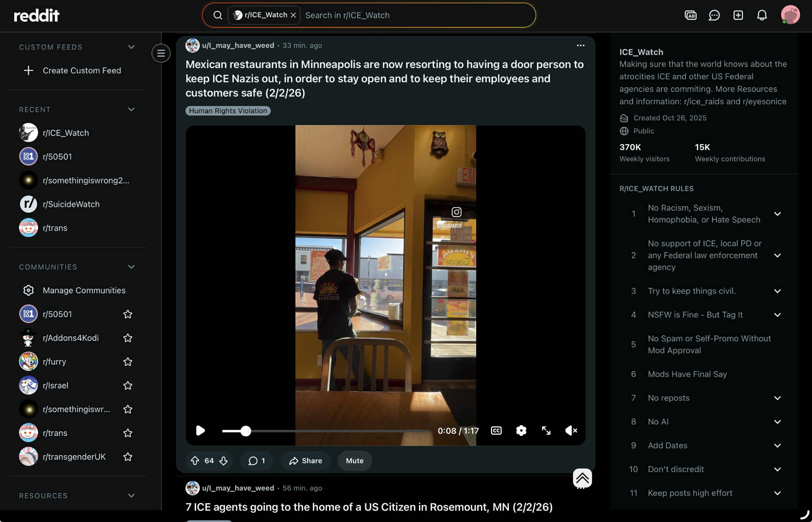812x522 pixels.
Task: Star the r/Israel community
Action: (128, 385)
